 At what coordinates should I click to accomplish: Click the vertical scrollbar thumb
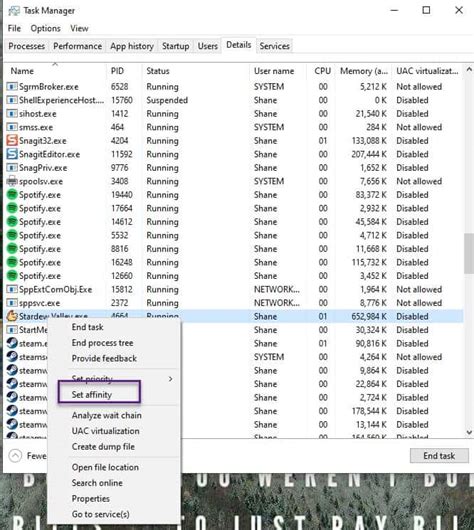[x=469, y=253]
